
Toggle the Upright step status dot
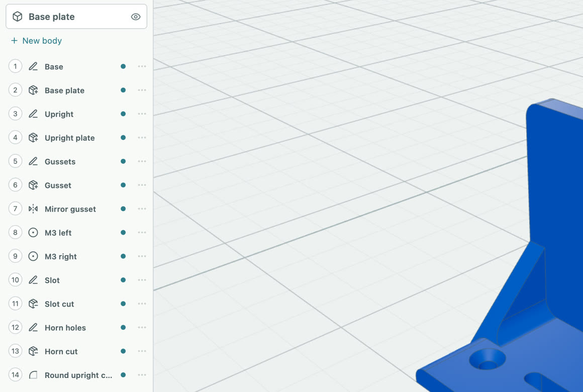point(123,114)
